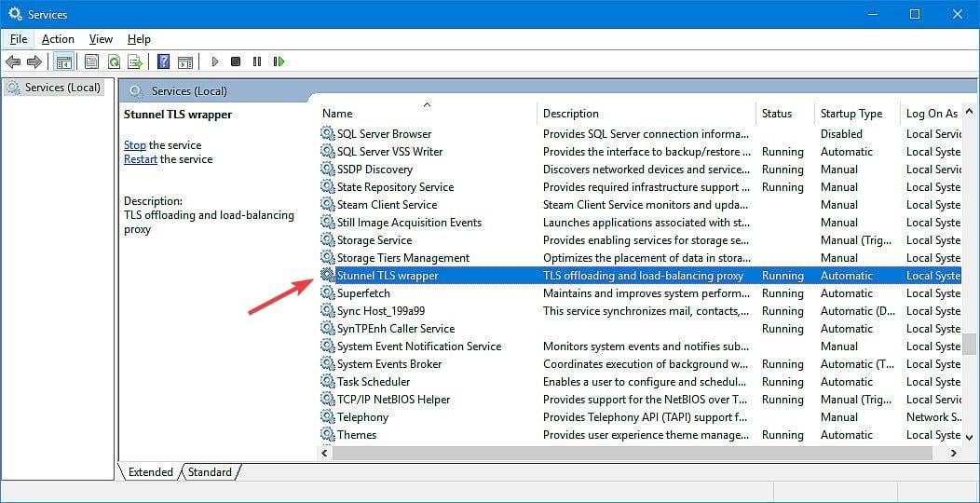The image size is (980, 503).
Task: Click Running status of Task Scheduler
Action: [783, 382]
